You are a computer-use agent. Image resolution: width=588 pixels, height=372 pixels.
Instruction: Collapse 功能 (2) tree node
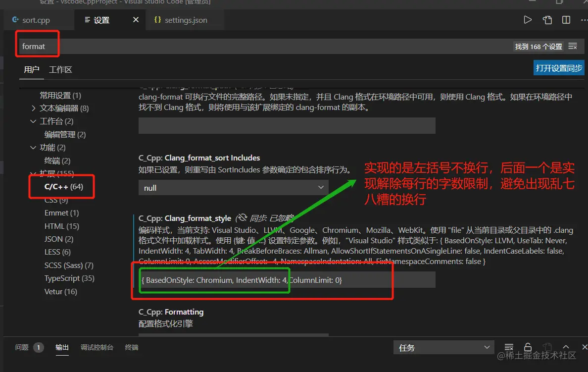tap(33, 148)
